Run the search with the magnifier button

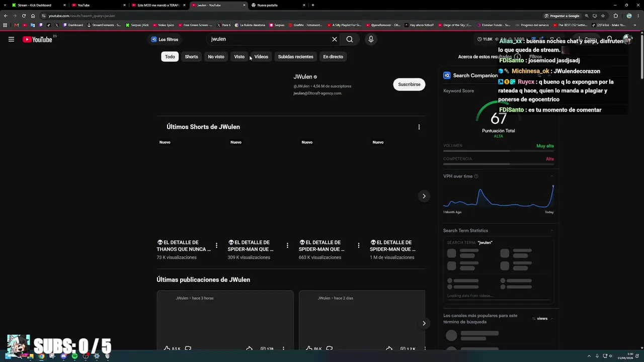(x=350, y=39)
